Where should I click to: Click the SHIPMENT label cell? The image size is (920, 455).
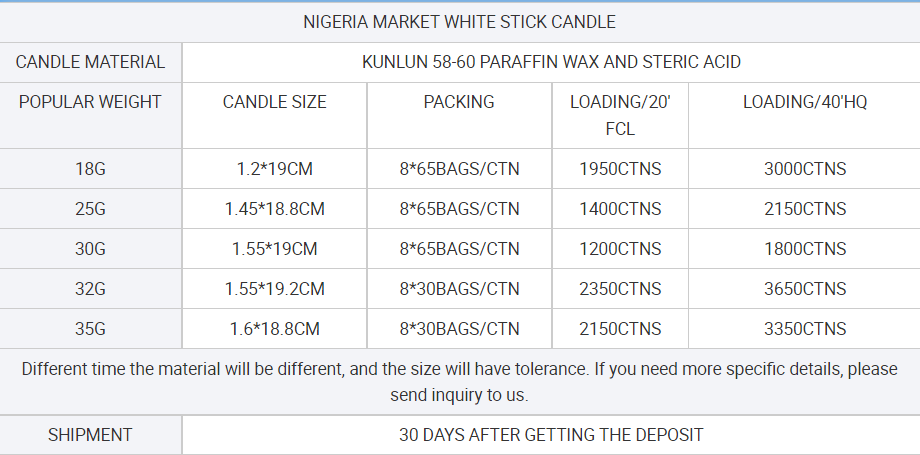pos(90,435)
